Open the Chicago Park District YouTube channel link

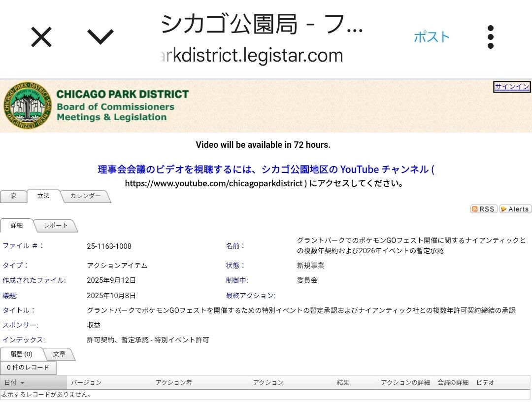(266, 170)
